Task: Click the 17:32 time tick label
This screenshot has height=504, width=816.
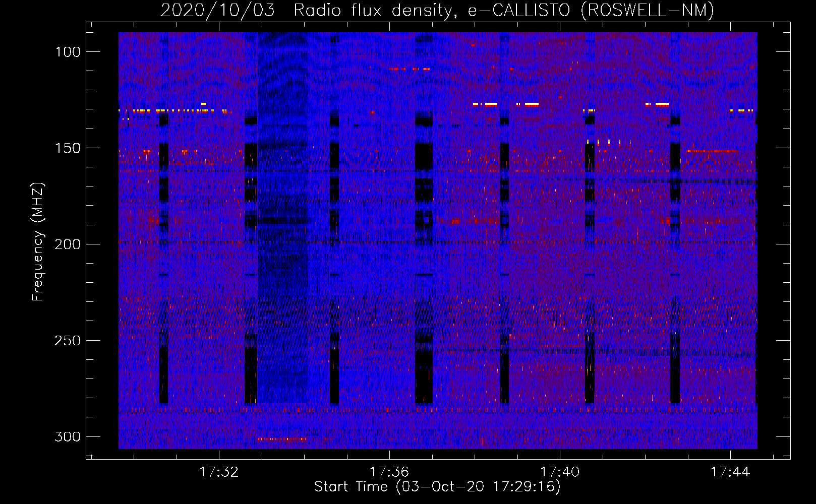Action: [219, 472]
